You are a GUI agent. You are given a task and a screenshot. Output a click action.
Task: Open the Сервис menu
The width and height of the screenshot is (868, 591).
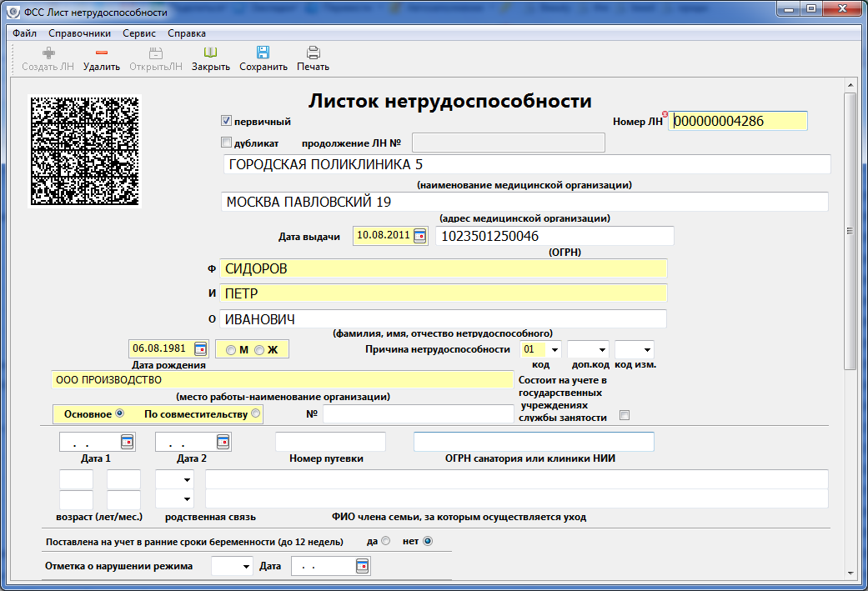139,33
